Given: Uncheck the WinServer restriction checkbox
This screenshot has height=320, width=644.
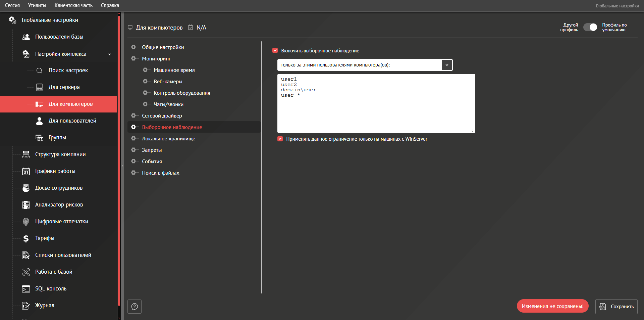Looking at the screenshot, I should [280, 139].
